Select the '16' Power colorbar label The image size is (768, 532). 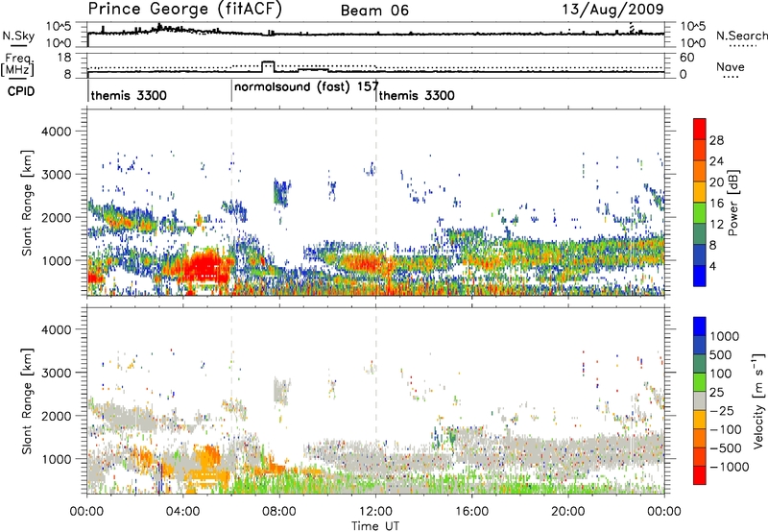[x=716, y=204]
